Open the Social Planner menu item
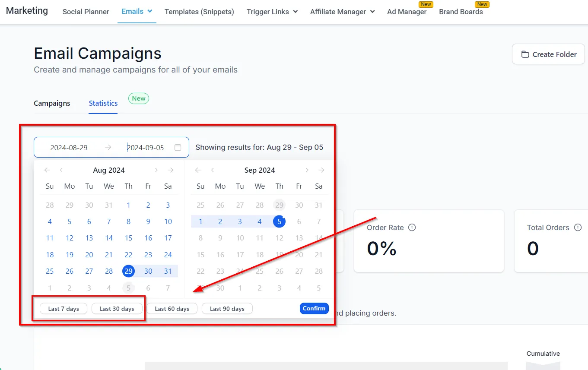The width and height of the screenshot is (588, 370). 86,12
